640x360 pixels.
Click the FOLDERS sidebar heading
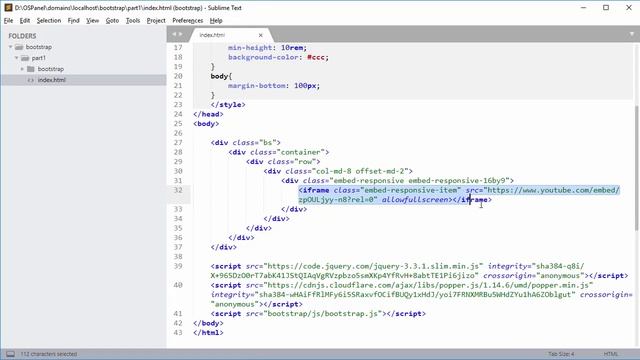point(22,36)
